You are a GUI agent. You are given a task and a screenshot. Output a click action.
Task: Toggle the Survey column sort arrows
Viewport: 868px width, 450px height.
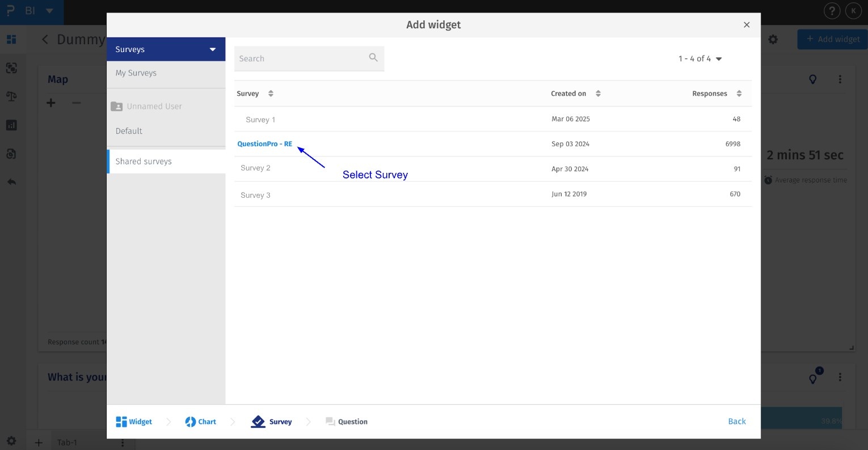tap(271, 93)
